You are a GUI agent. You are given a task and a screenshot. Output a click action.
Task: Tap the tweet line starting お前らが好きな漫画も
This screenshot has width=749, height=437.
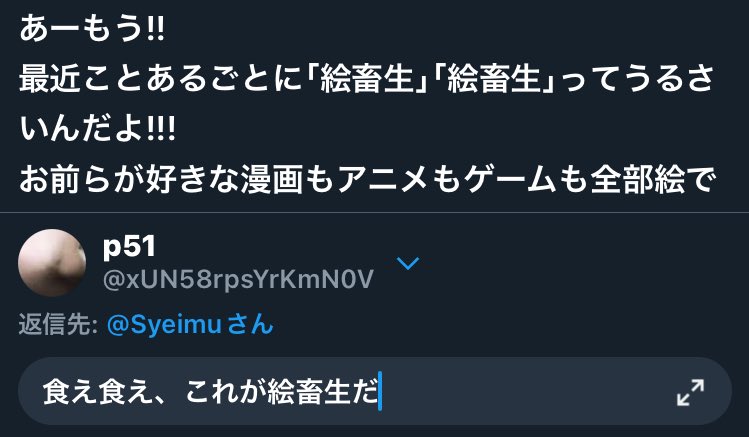pyautogui.click(x=368, y=180)
